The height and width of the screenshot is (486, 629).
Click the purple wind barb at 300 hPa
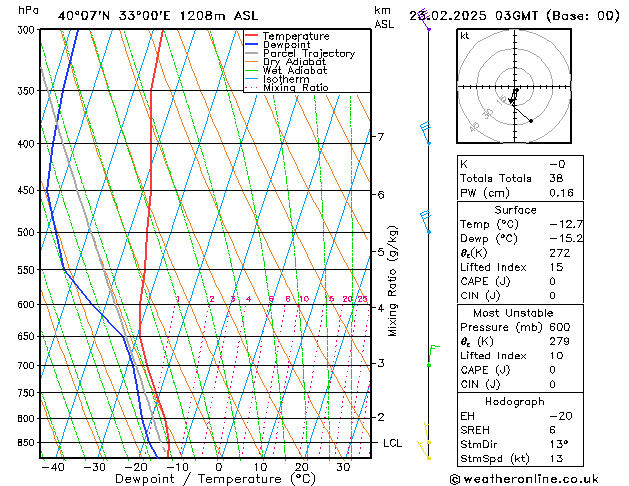pyautogui.click(x=428, y=26)
